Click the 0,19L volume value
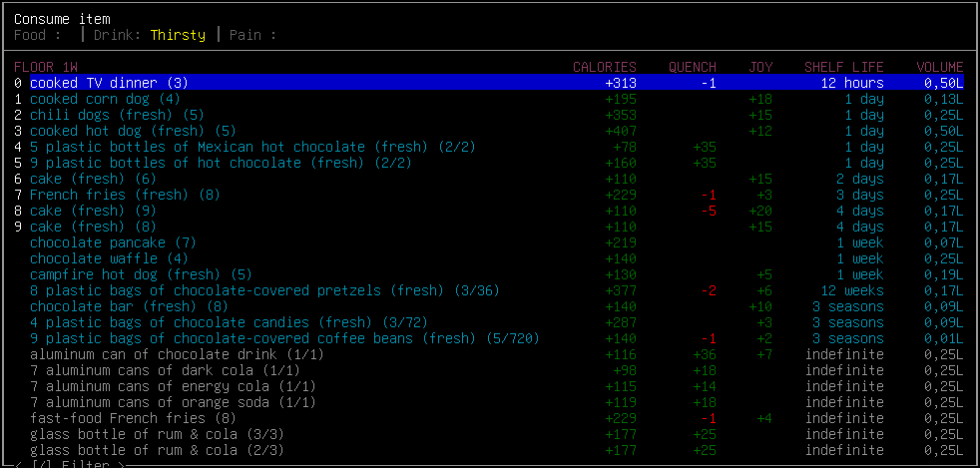 [944, 274]
